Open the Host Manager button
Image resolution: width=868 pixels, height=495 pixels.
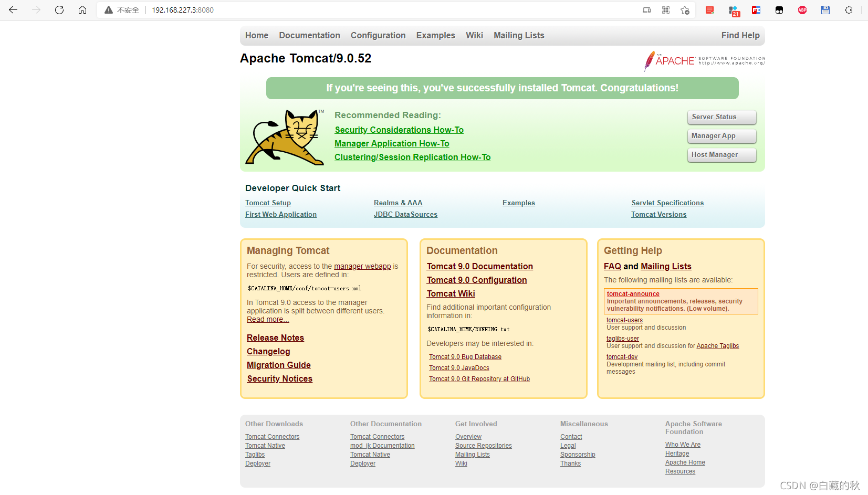721,155
